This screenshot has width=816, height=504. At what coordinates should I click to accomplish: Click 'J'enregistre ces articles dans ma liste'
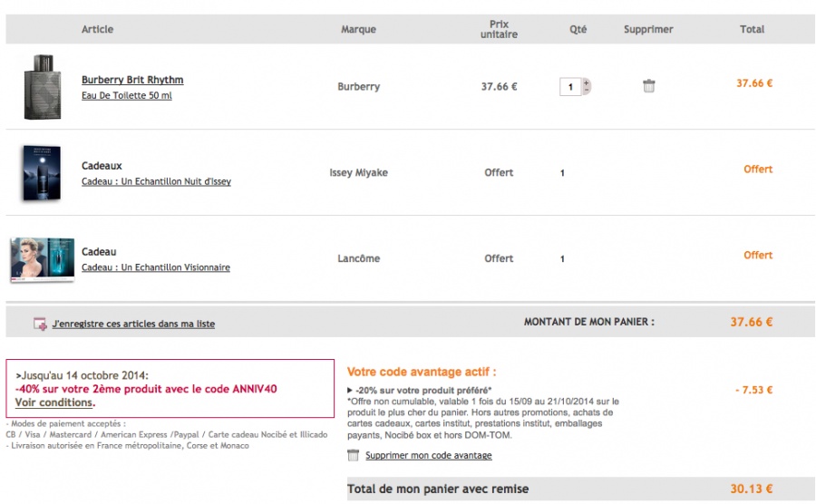133,324
